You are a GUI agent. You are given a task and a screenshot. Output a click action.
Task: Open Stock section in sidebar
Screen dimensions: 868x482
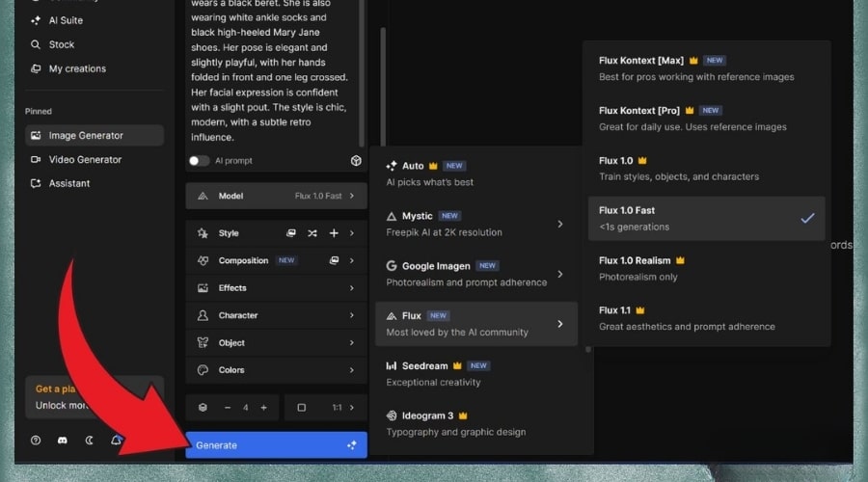pyautogui.click(x=61, y=44)
